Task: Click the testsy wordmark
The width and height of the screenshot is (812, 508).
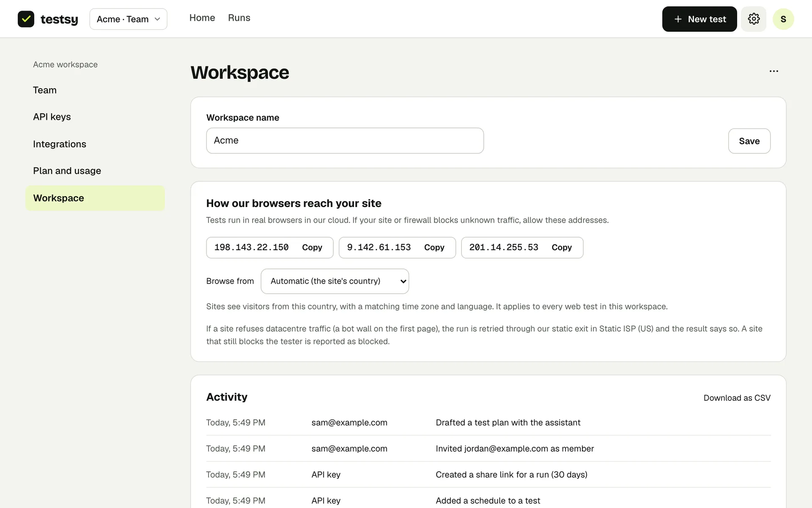Action: pos(59,19)
